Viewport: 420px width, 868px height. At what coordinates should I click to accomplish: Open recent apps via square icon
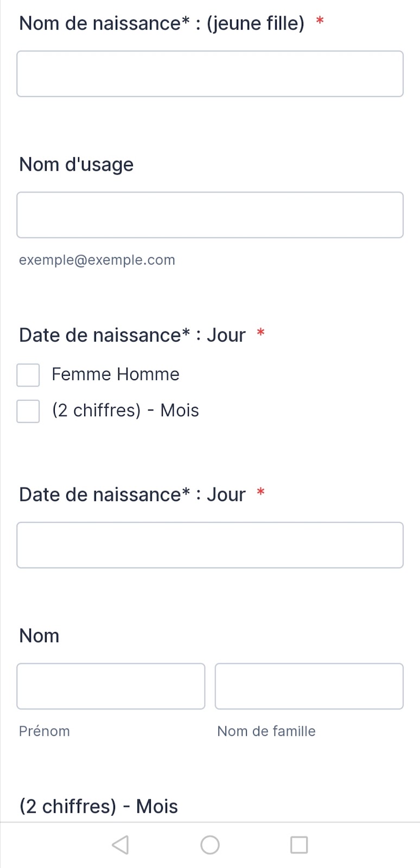click(x=299, y=845)
